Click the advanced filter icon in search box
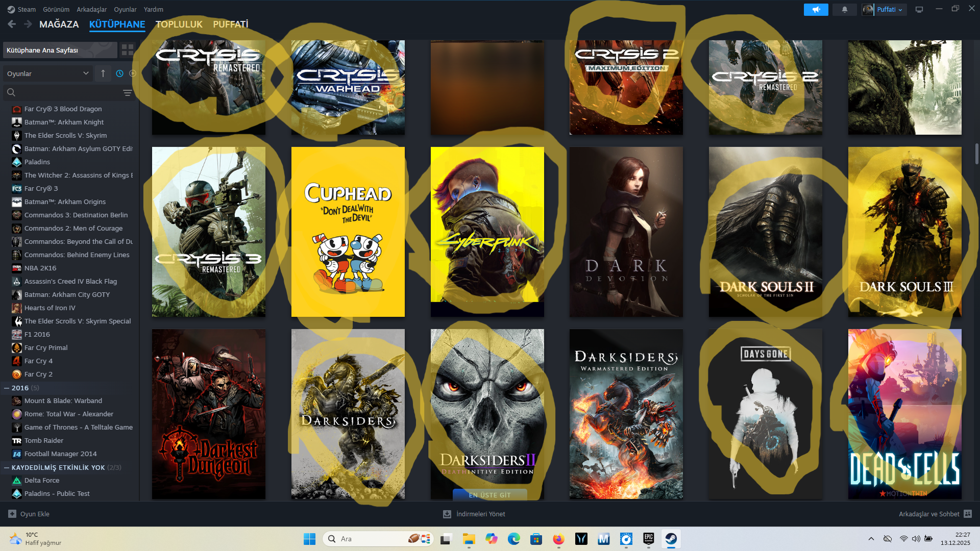This screenshot has height=551, width=980. click(x=128, y=93)
